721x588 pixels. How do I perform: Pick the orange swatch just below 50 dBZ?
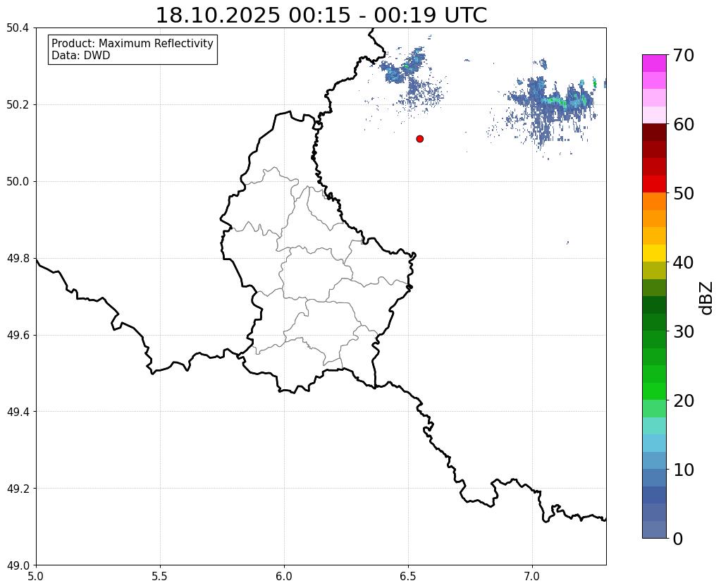tap(654, 201)
